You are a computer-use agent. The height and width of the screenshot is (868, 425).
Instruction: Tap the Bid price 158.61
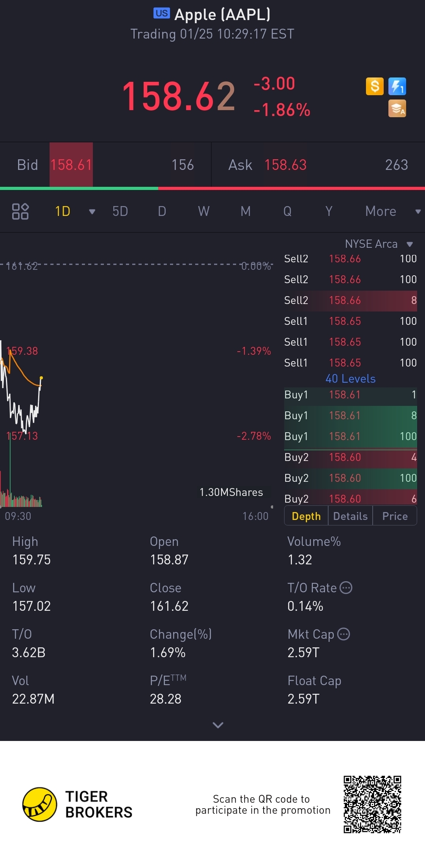click(x=71, y=165)
